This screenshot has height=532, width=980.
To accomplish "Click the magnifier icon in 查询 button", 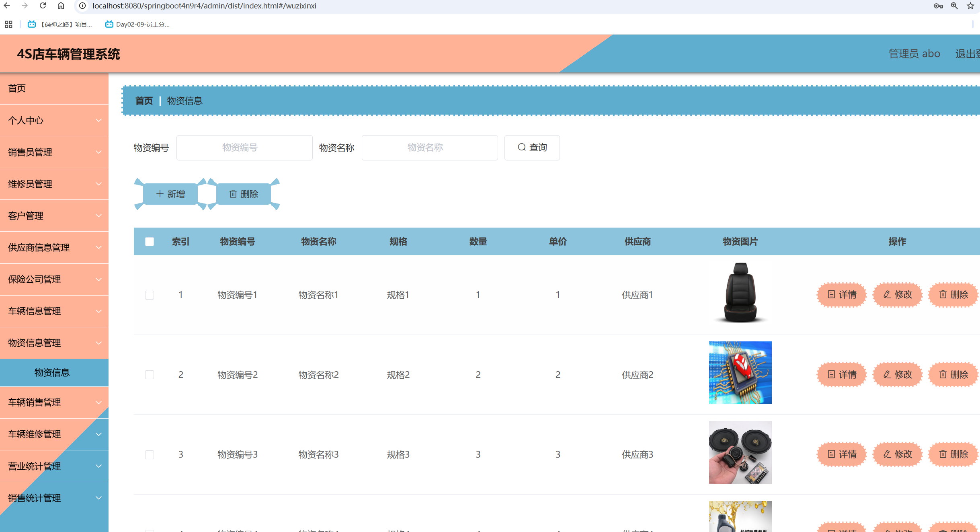I will pos(522,147).
